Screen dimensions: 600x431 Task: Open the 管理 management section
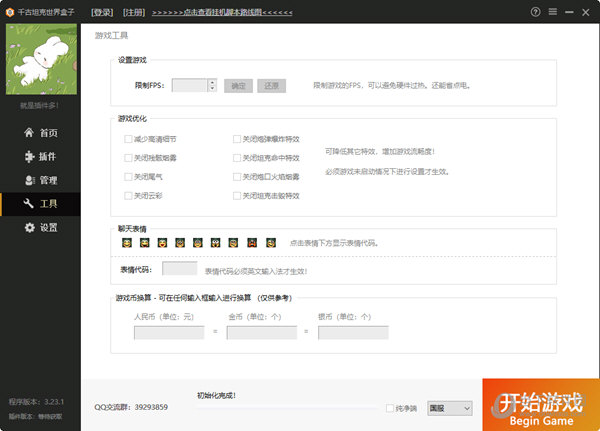41,180
